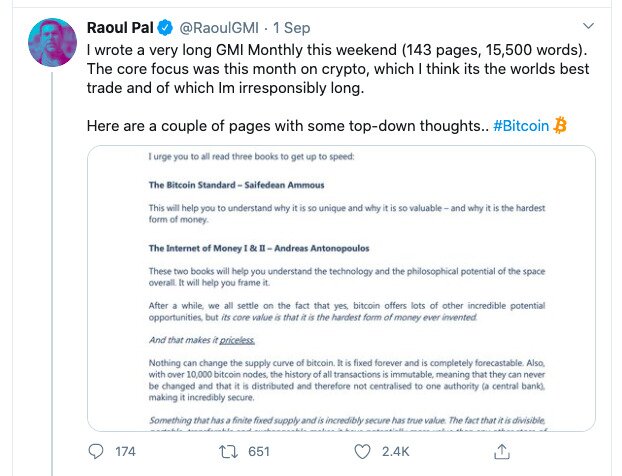Click the 1 Sep timestamp

click(x=292, y=28)
